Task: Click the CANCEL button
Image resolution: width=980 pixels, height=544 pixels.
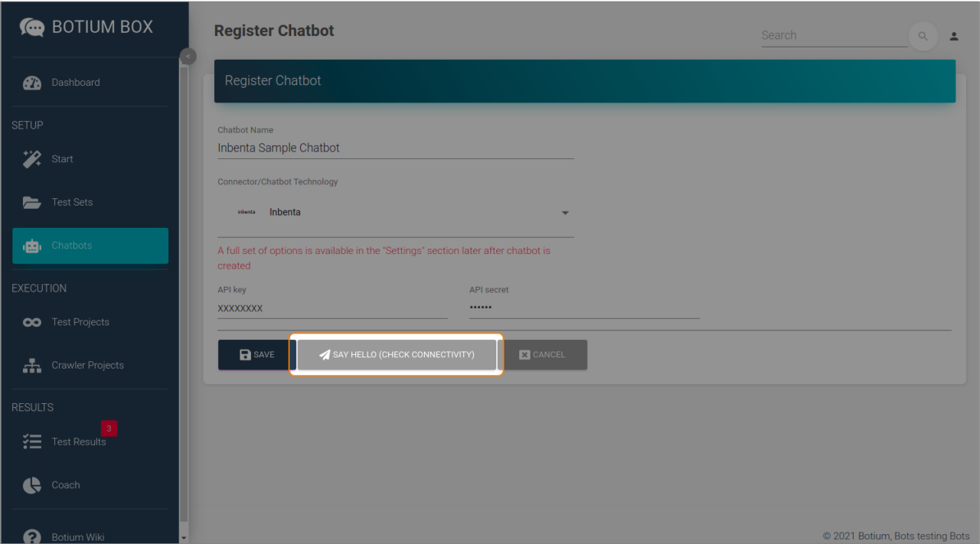Action: (545, 354)
